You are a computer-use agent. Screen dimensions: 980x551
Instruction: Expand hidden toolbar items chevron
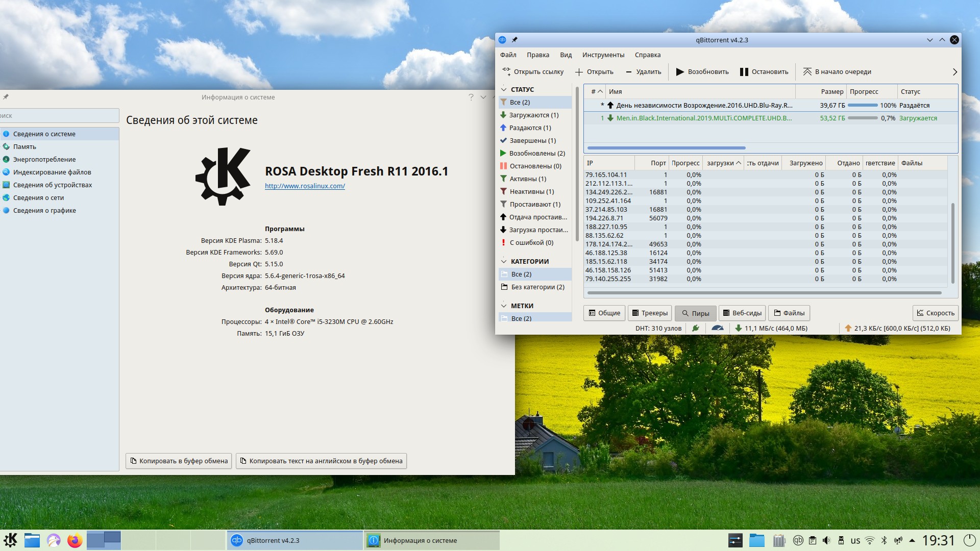pyautogui.click(x=954, y=72)
